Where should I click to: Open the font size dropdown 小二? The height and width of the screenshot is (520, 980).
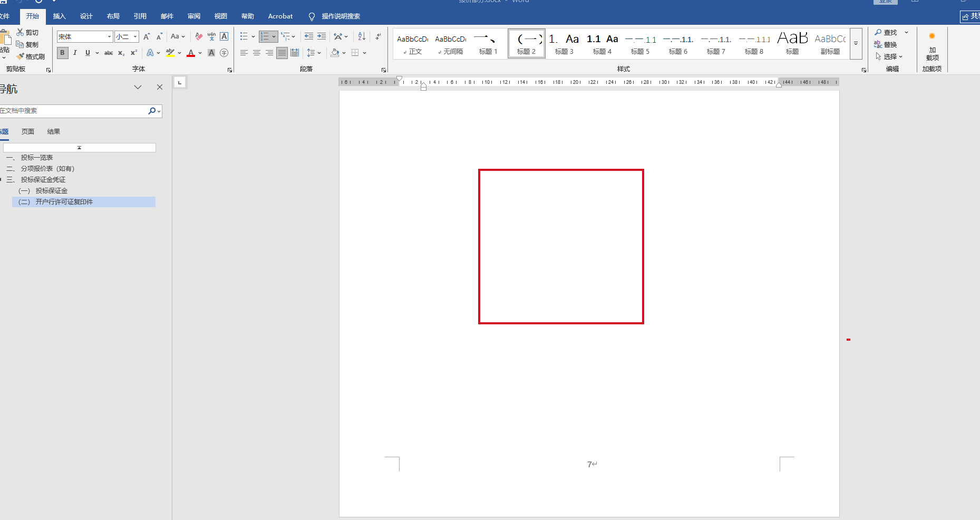click(x=135, y=36)
